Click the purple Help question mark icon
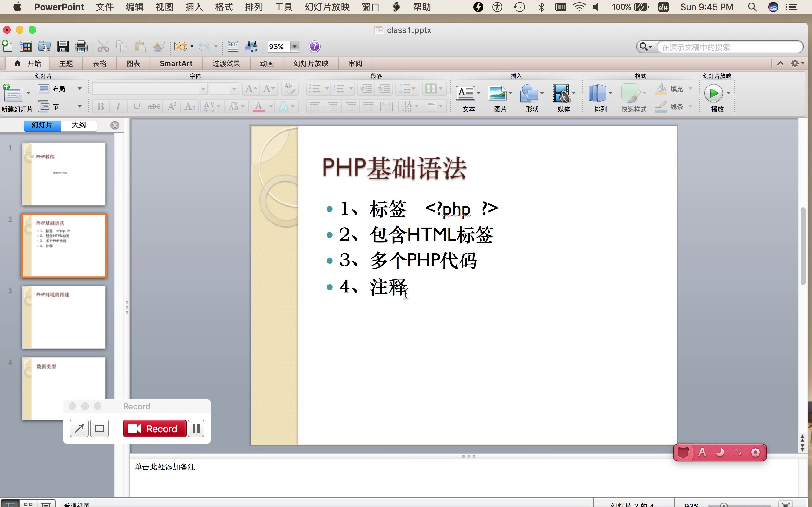Viewport: 812px width, 507px height. coord(314,46)
